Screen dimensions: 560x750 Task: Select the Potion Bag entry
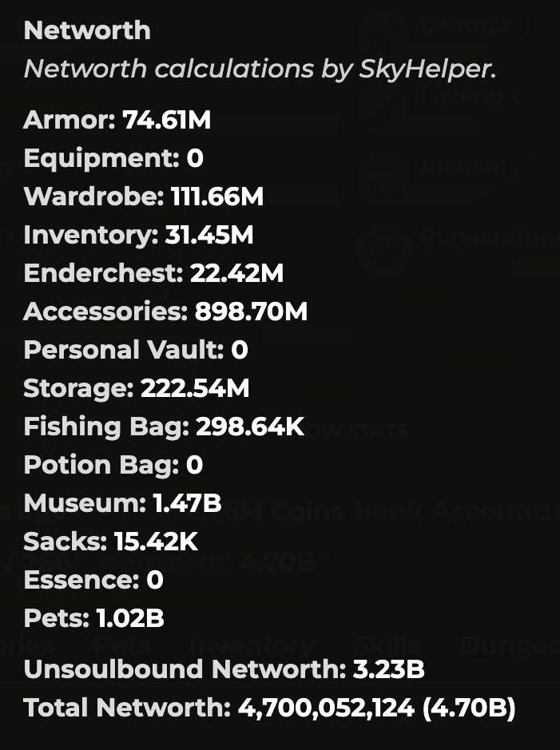tap(113, 464)
